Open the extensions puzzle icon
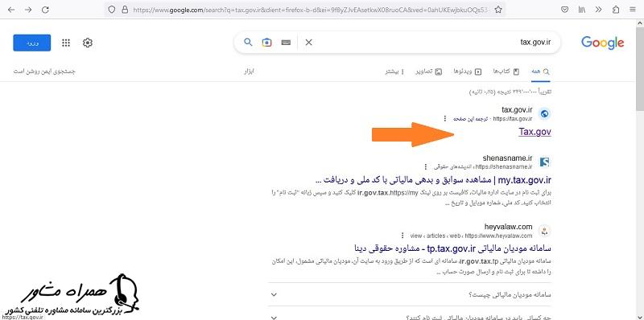The height and width of the screenshot is (320, 644). pos(616,10)
